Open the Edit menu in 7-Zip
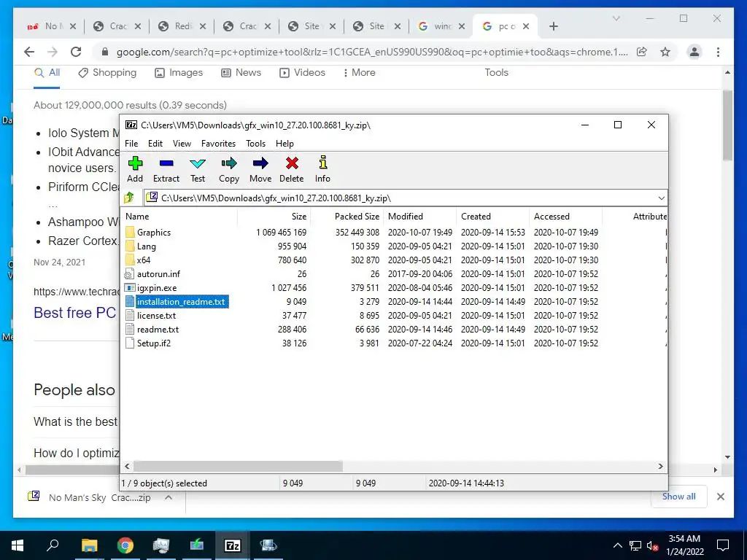 tap(155, 144)
